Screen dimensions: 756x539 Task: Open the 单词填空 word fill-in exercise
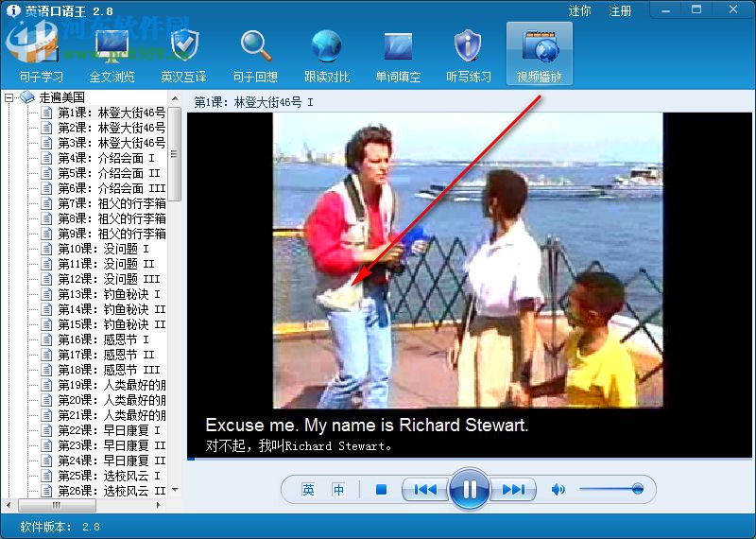(x=398, y=57)
